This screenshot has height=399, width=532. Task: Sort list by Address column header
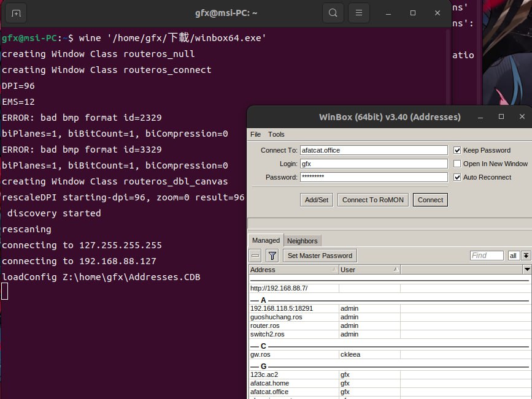[x=293, y=270]
